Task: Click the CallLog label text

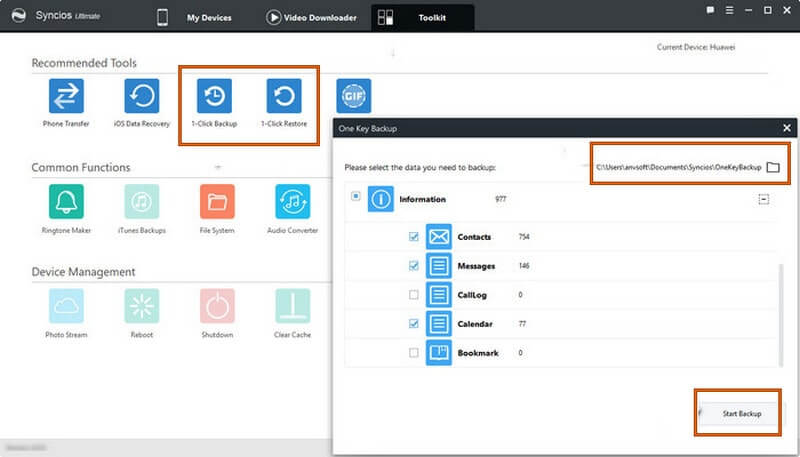Action: point(472,295)
